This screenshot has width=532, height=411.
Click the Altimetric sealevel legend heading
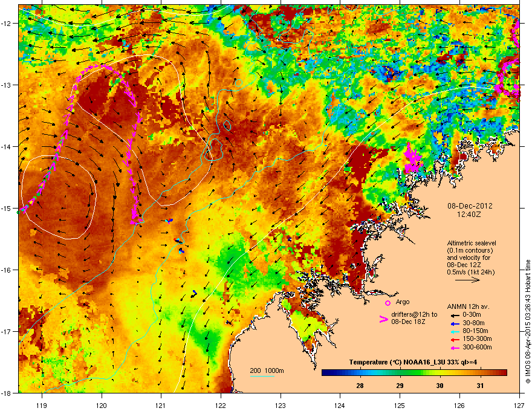pos(472,243)
